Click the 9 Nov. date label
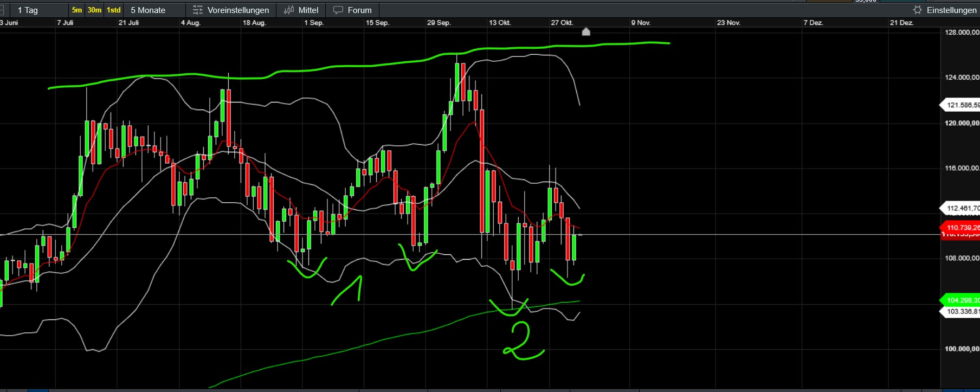 point(641,23)
